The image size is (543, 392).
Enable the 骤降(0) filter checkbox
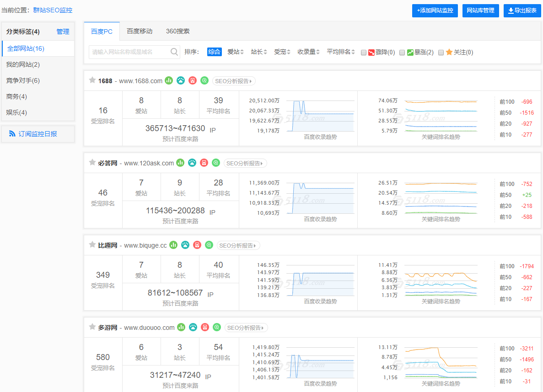click(364, 53)
